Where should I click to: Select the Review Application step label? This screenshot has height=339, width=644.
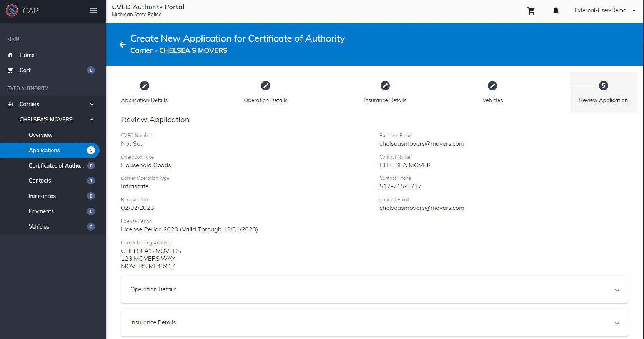(x=603, y=100)
